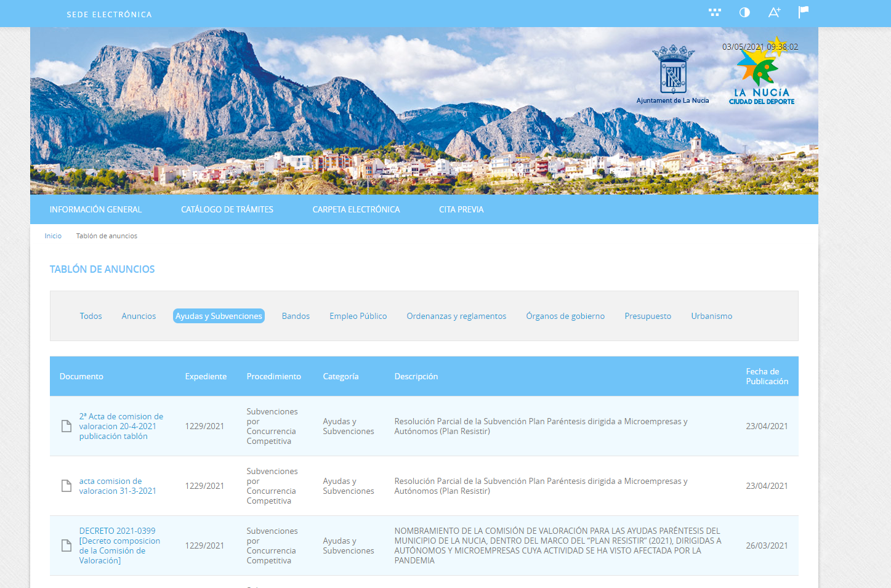Image resolution: width=891 pixels, height=588 pixels.
Task: Click document icon for 2ª Acta de comision
Action: click(x=67, y=426)
